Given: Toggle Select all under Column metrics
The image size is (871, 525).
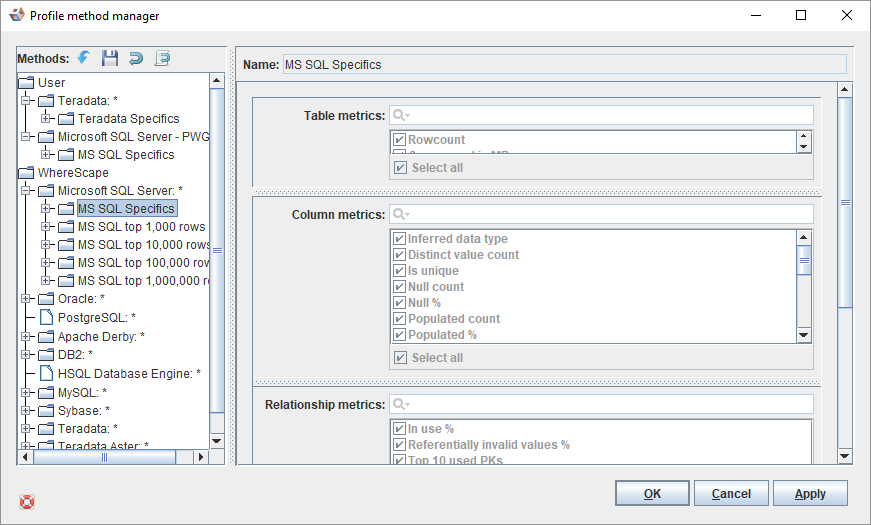Looking at the screenshot, I should (x=400, y=358).
